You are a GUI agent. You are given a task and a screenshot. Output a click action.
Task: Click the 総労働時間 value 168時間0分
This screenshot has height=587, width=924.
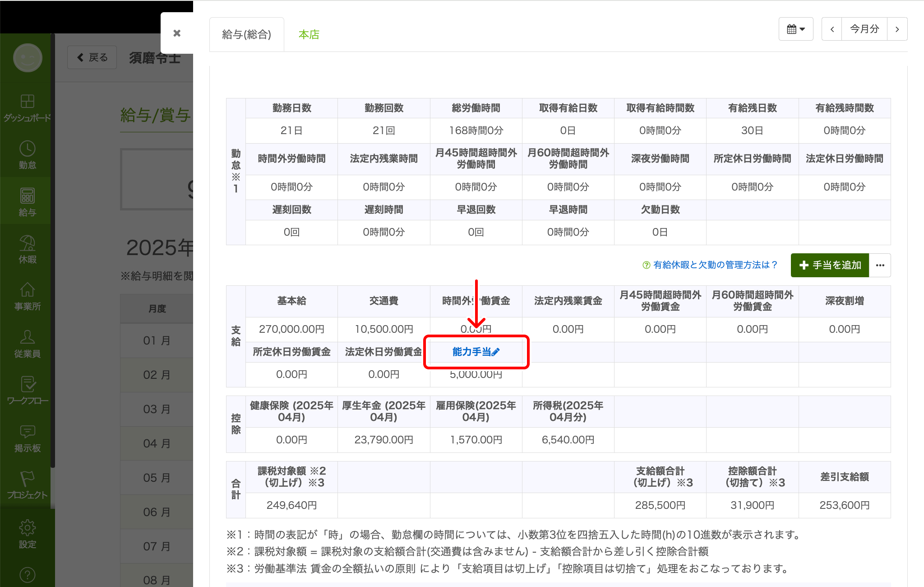pyautogui.click(x=476, y=130)
